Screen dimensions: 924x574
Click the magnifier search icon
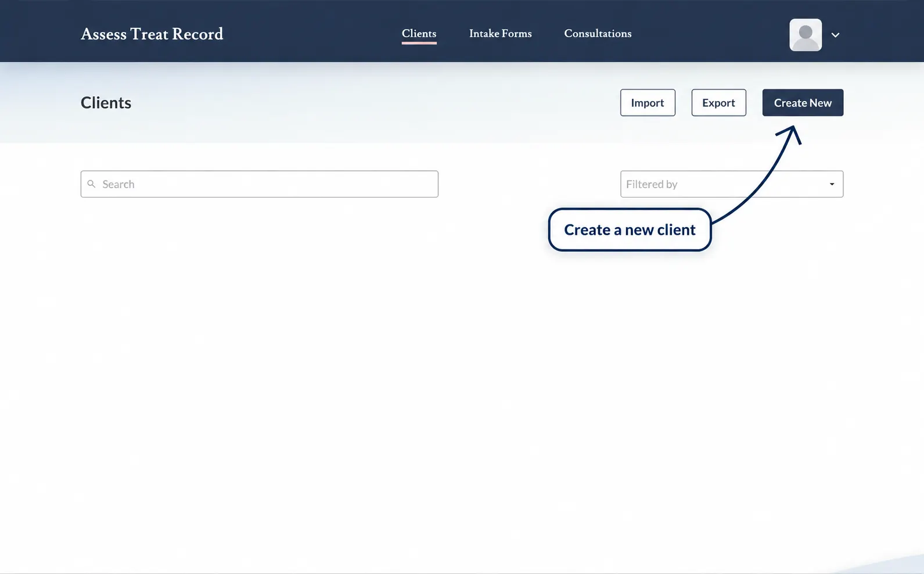click(91, 184)
